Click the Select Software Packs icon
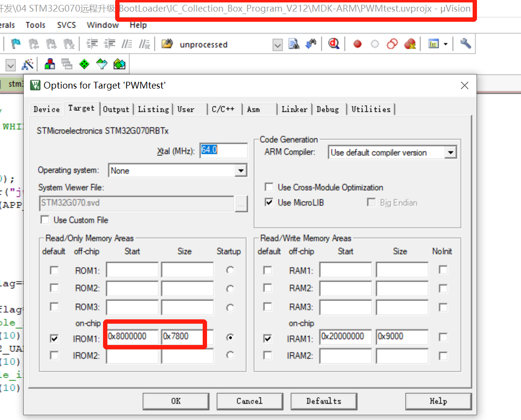This screenshot has height=420, width=521. [102, 64]
